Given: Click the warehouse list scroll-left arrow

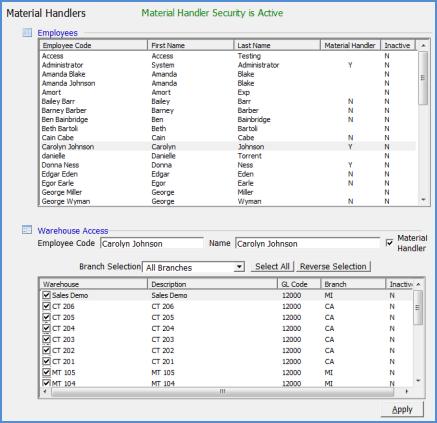Looking at the screenshot, I should point(45,391).
